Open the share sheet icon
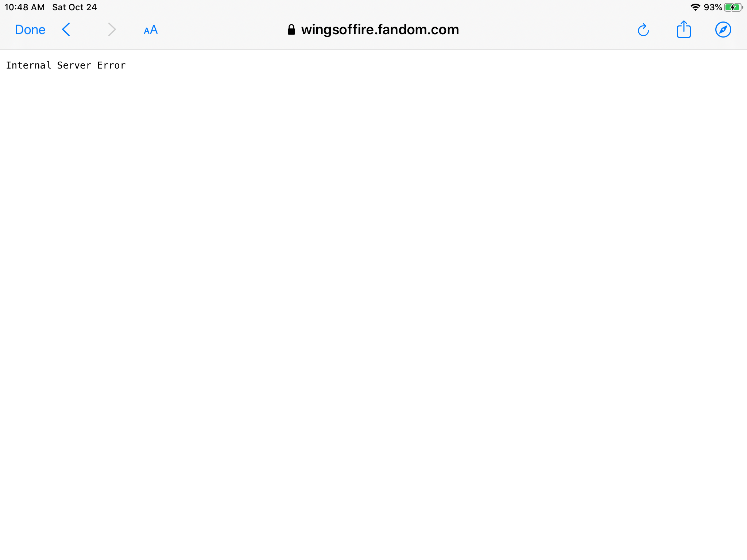Image resolution: width=747 pixels, height=560 pixels. [684, 29]
